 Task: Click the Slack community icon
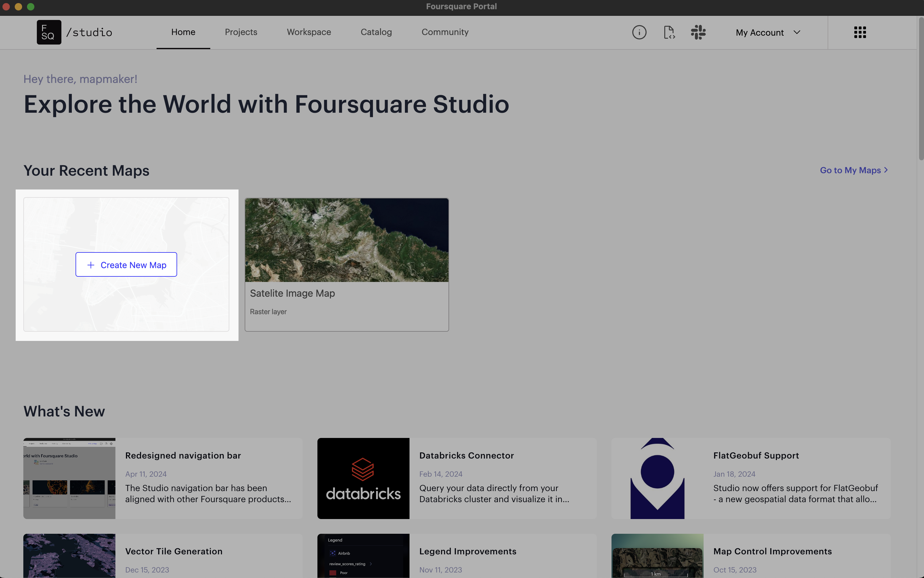pos(698,32)
